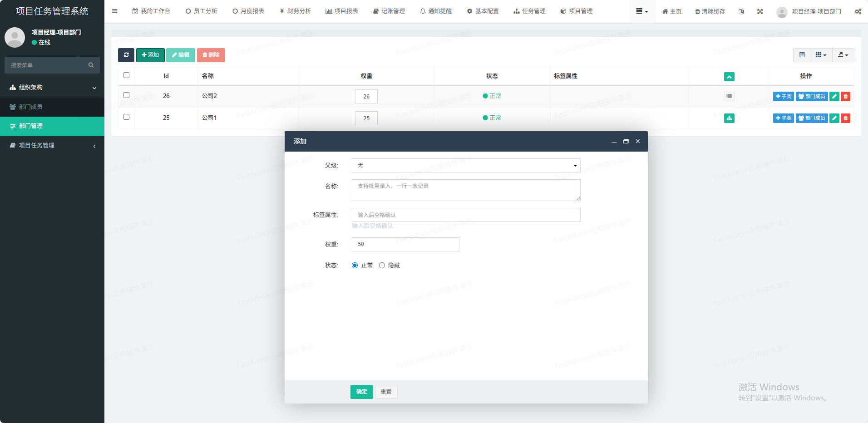The image size is (868, 423).
Task: Check the checkbox for row 公司2
Action: point(127,95)
